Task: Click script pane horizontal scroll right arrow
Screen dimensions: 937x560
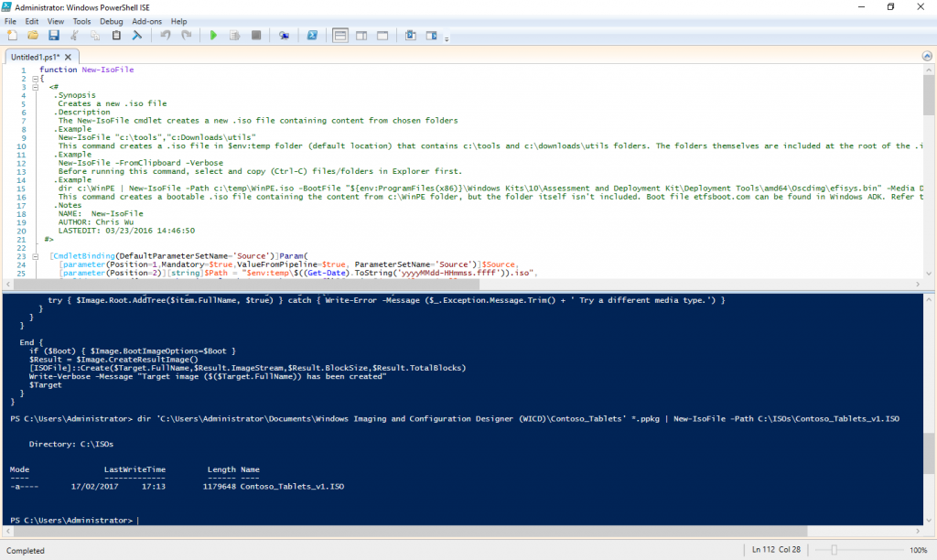Action: 918,285
